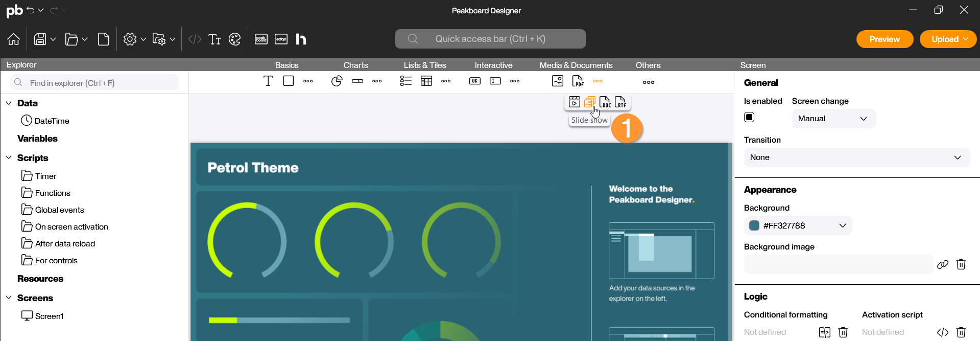The image size is (980, 341).
Task: Click the pie chart control icon
Action: 337,81
